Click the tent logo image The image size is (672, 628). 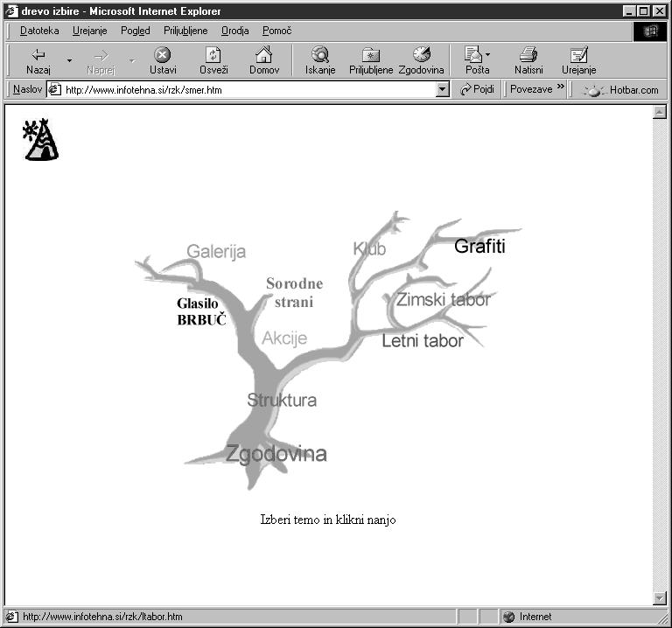click(41, 140)
